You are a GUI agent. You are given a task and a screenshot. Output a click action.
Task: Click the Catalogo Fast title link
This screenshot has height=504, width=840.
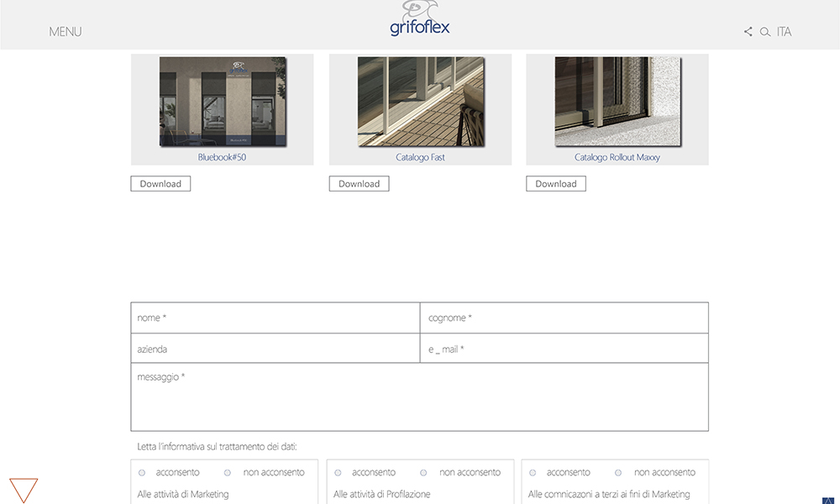420,157
